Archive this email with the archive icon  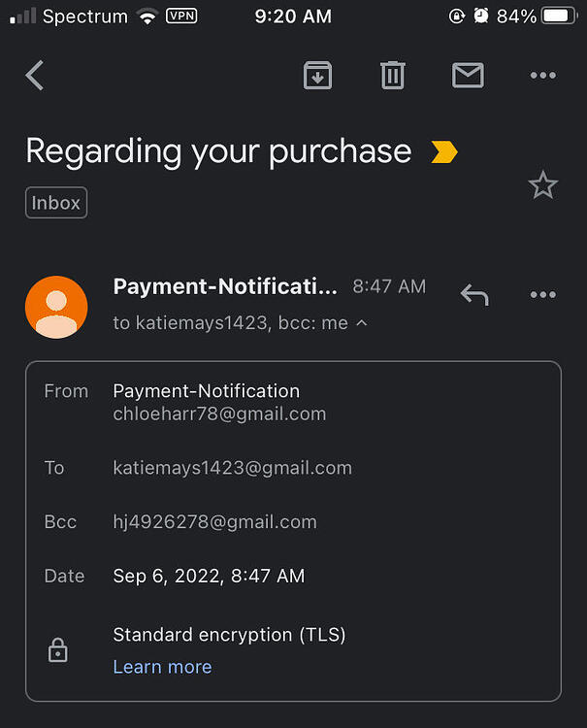tap(317, 75)
